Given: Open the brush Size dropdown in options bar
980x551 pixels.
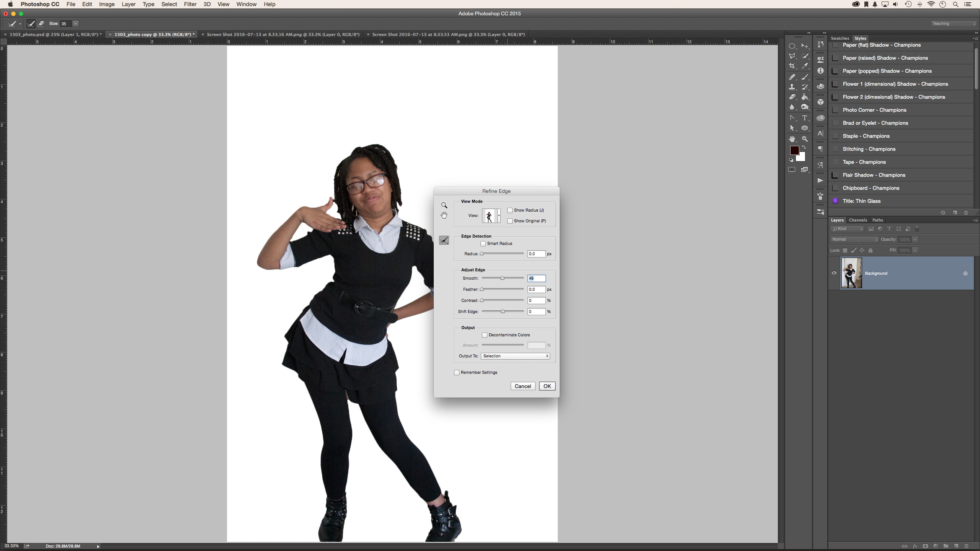Looking at the screenshot, I should 75,24.
